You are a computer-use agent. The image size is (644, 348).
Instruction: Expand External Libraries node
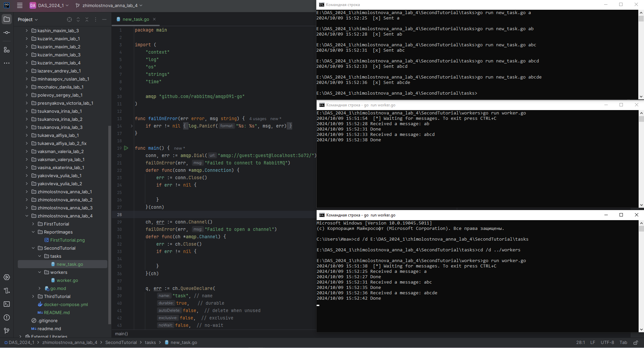tap(20, 336)
